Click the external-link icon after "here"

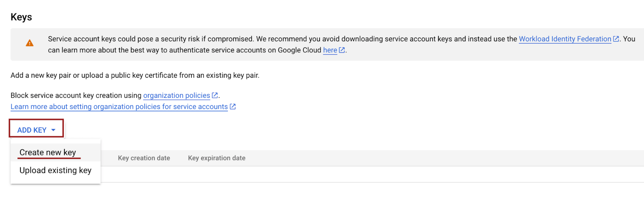coord(342,50)
